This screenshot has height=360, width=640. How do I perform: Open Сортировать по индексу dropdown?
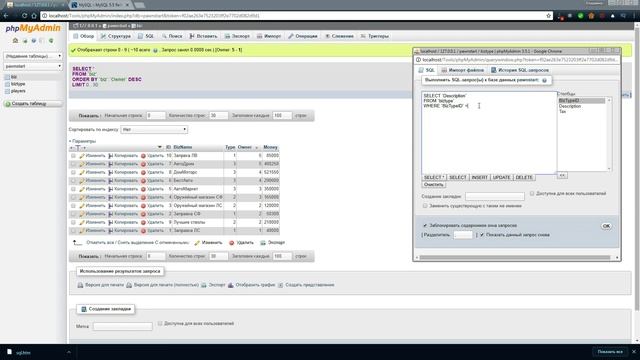[x=154, y=129]
